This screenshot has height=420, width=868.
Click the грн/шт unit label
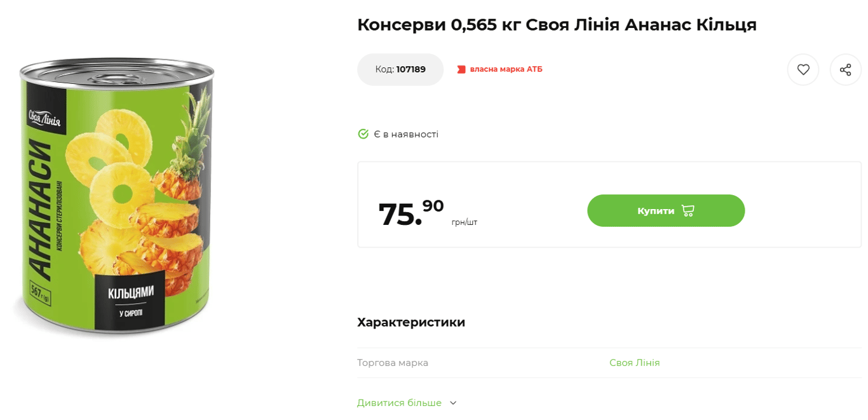[x=465, y=222]
